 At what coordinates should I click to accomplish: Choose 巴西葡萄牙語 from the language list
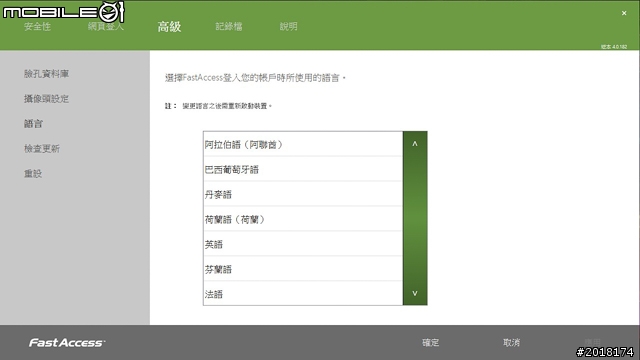[303, 169]
